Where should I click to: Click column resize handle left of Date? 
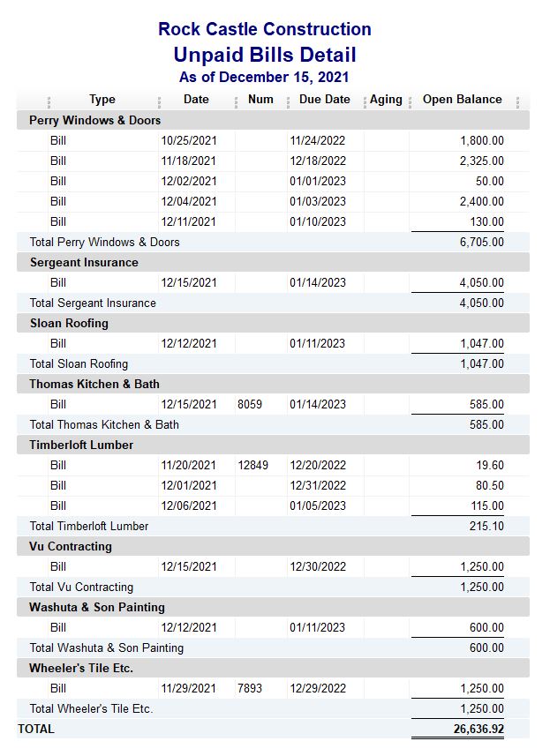159,102
